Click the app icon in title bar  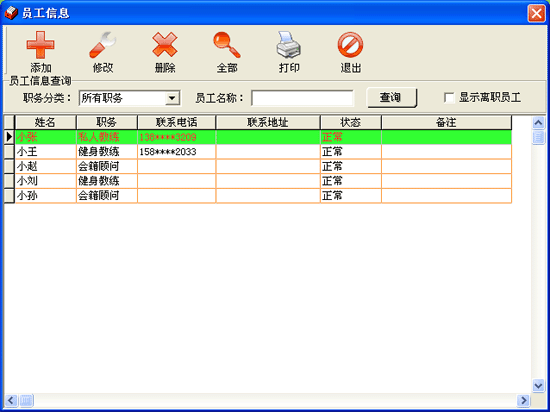click(x=11, y=13)
